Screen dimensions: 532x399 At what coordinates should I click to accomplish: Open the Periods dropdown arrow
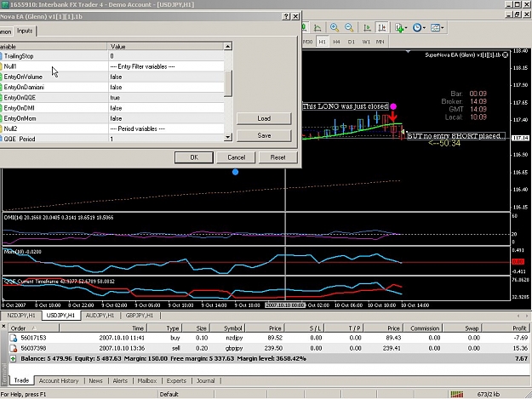click(424, 28)
